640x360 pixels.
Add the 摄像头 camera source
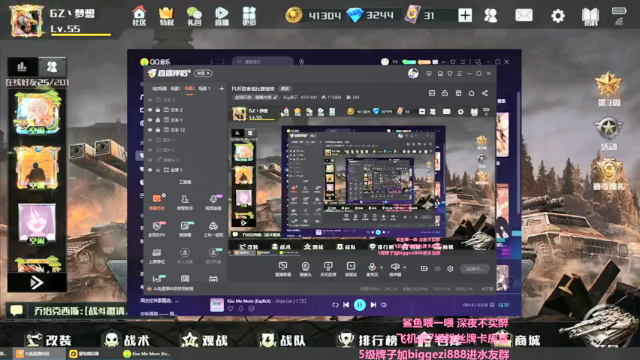[x=305, y=269]
